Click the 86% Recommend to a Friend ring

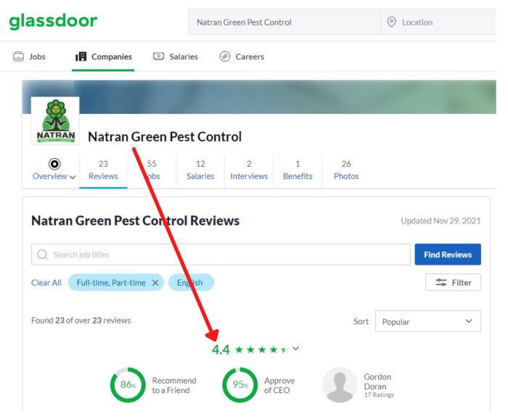pyautogui.click(x=128, y=385)
